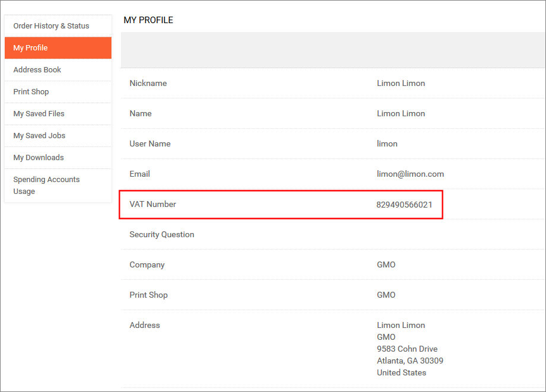Click Atlanta, GA 30309 in address
The image size is (546, 392).
point(410,361)
